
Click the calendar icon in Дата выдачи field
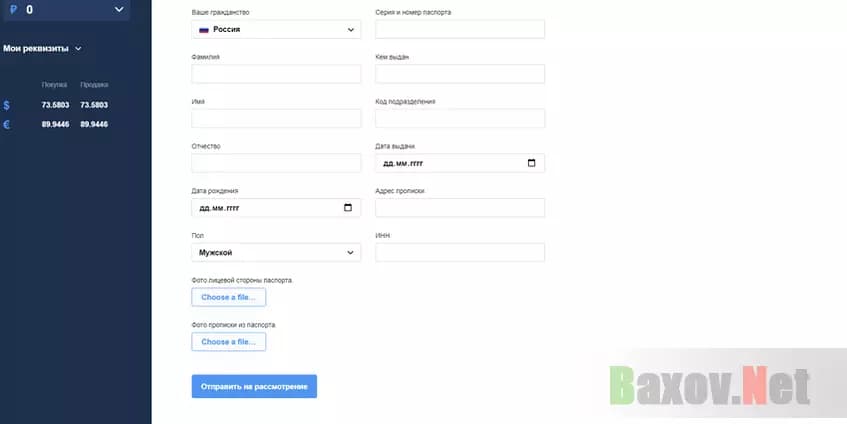click(x=531, y=163)
